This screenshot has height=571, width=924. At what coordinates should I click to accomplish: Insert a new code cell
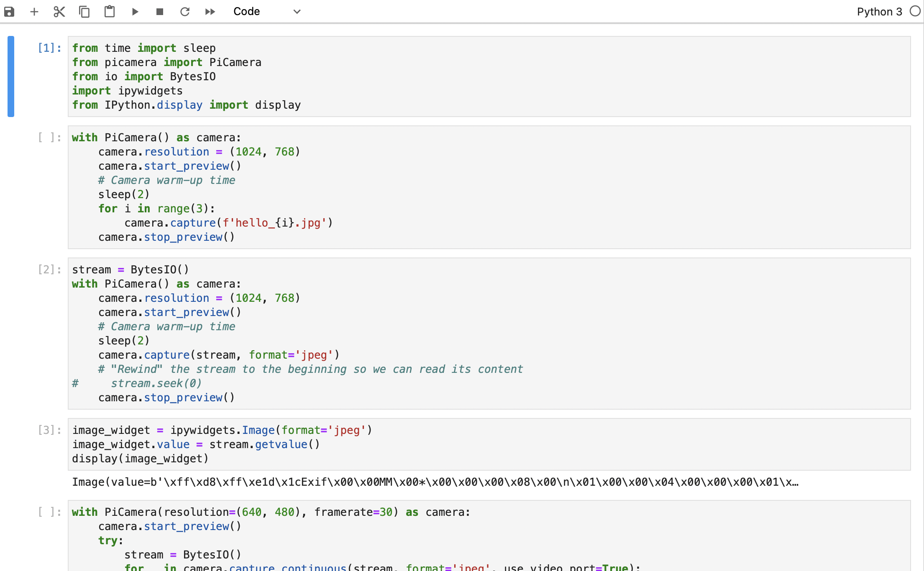(x=34, y=12)
